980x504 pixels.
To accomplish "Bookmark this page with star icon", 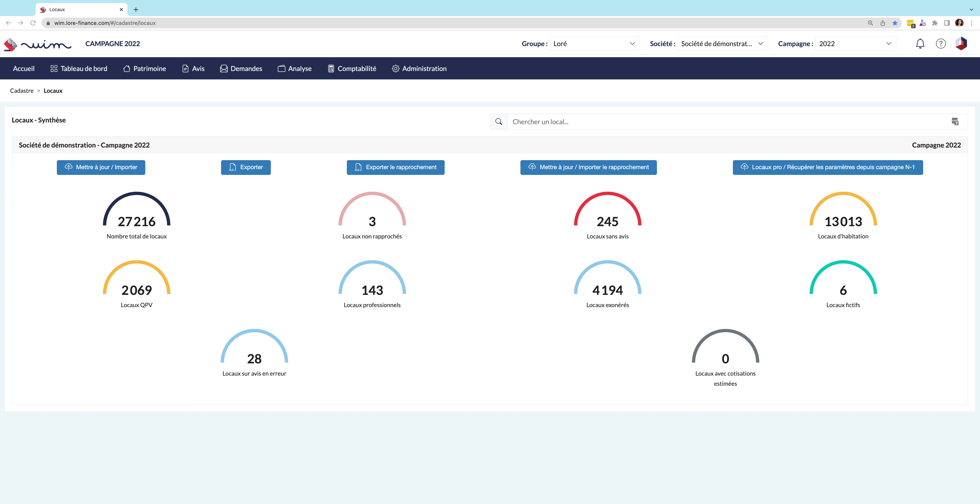I will pos(895,23).
